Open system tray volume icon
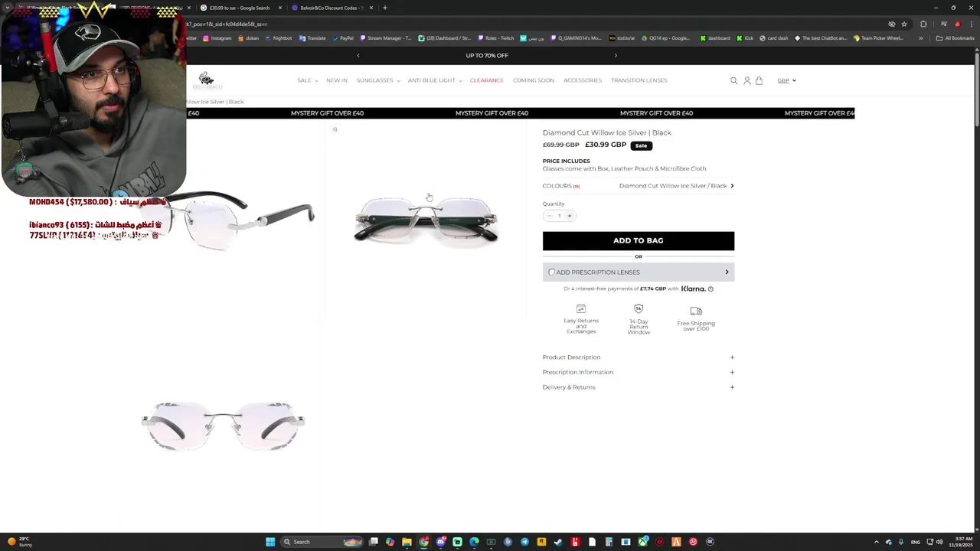 point(939,542)
